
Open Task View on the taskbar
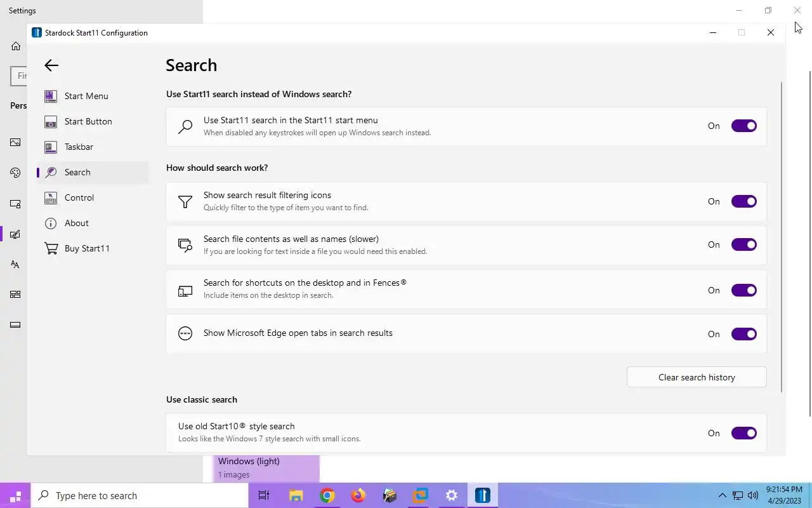(x=264, y=495)
